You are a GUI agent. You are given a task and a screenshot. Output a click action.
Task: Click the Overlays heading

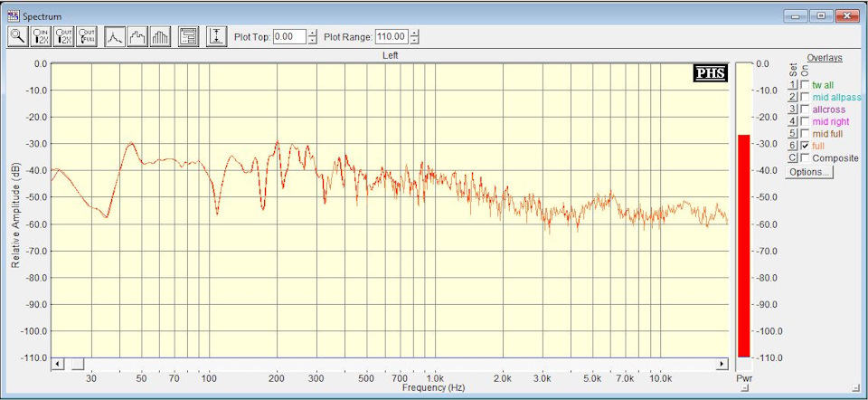(x=825, y=58)
